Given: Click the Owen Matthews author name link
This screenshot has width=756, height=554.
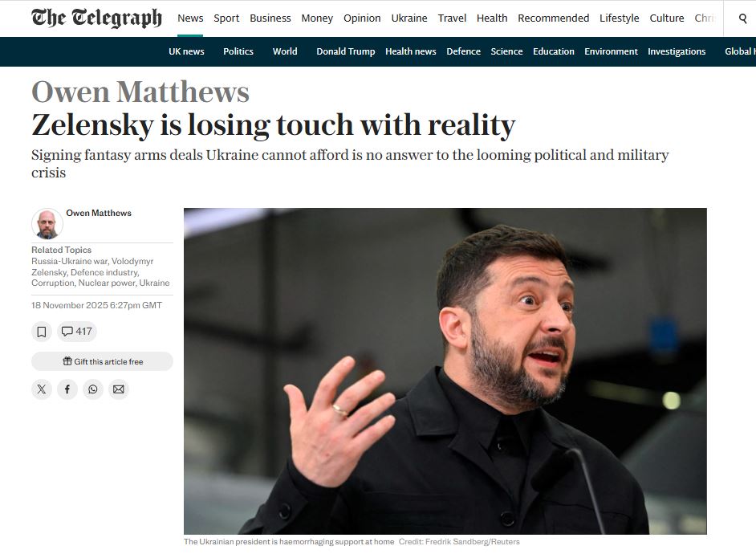Looking at the screenshot, I should point(99,213).
